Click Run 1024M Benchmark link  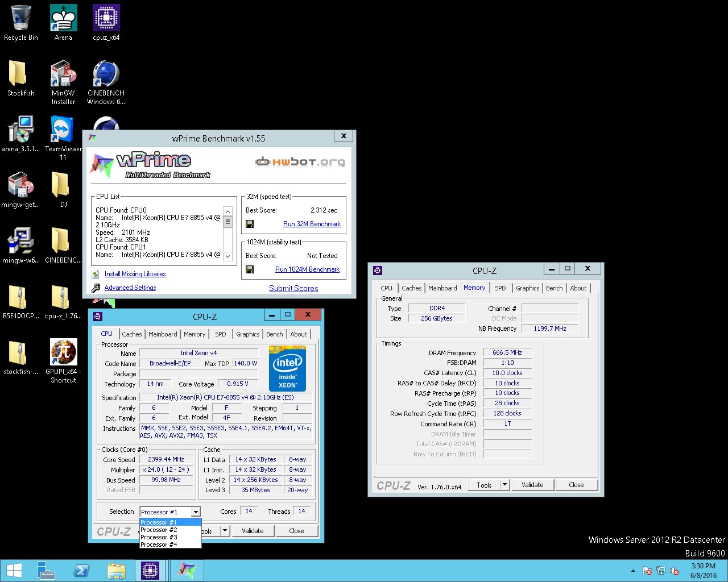coord(307,269)
